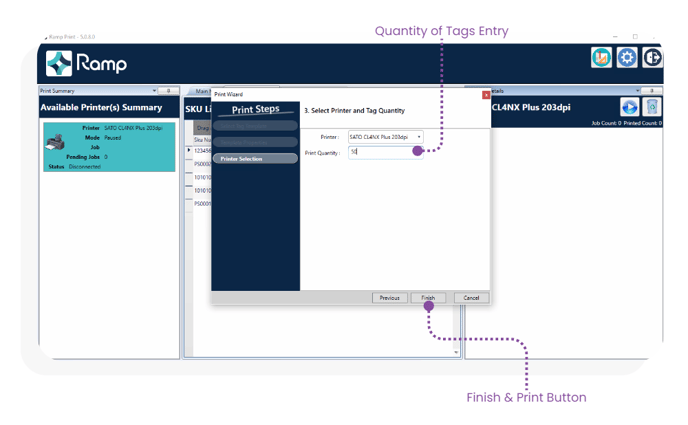This screenshot has height=425, width=688.
Task: Click the 'Job Count: 0' text
Action: pyautogui.click(x=606, y=123)
